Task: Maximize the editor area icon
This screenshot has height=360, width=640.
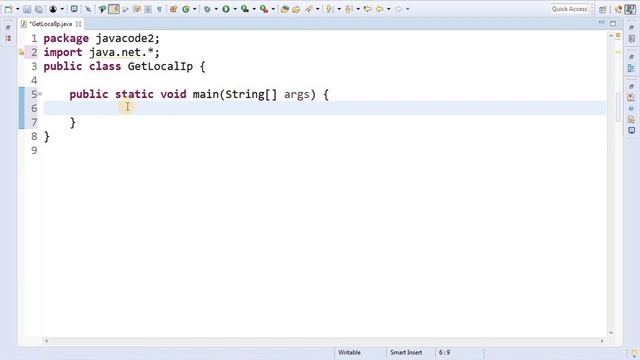Action: 613,23
